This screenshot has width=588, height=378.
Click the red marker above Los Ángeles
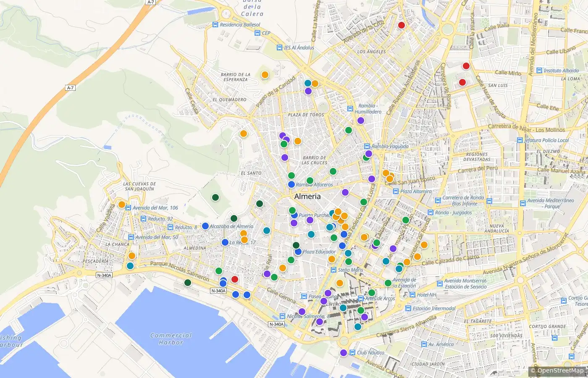[401, 25]
